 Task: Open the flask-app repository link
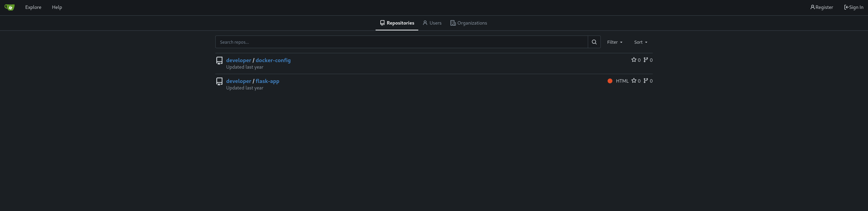[267, 81]
